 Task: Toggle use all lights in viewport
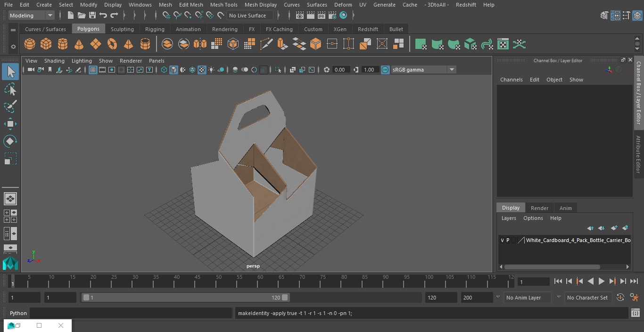tap(211, 70)
